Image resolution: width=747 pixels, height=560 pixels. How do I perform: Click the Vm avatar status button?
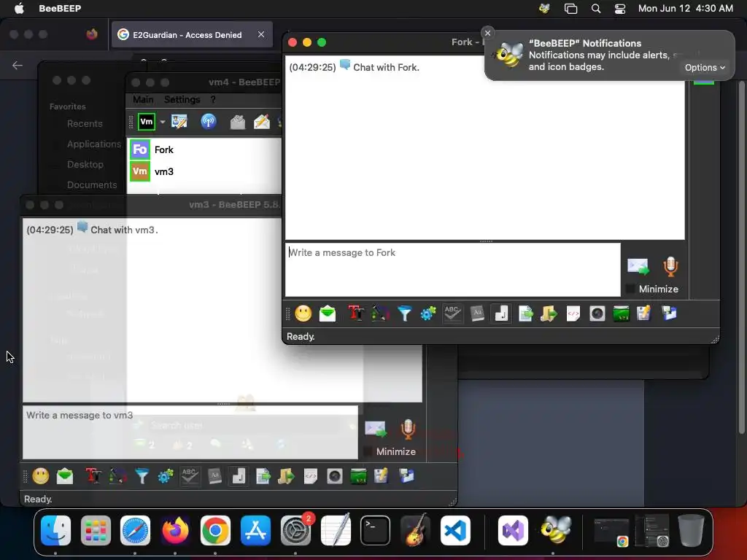click(147, 122)
